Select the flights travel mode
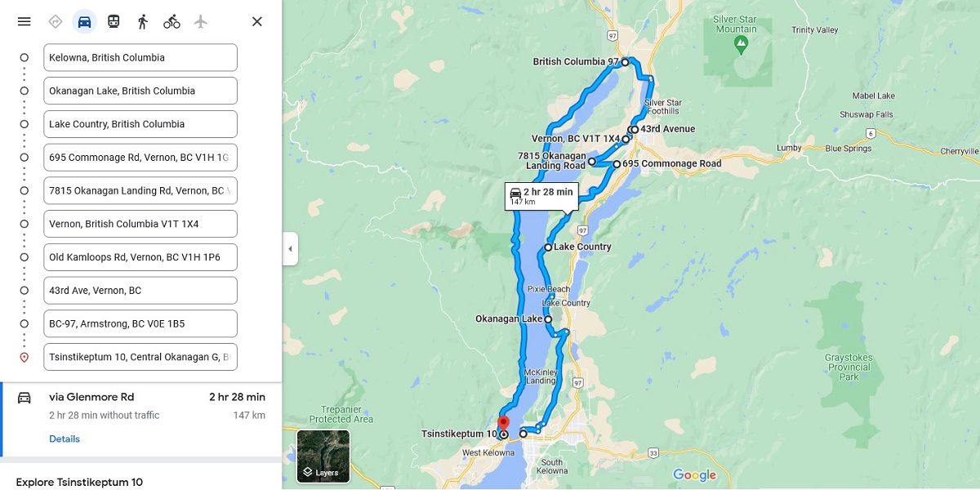 tap(201, 21)
